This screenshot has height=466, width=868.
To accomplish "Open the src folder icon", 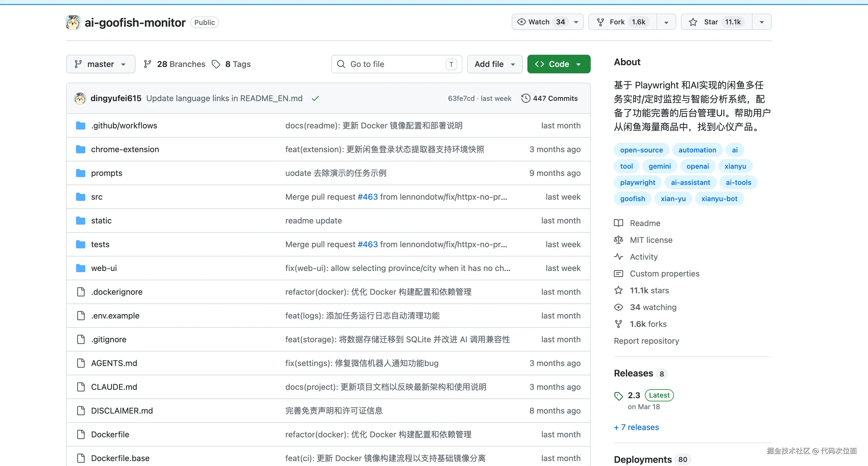I will click(x=81, y=197).
